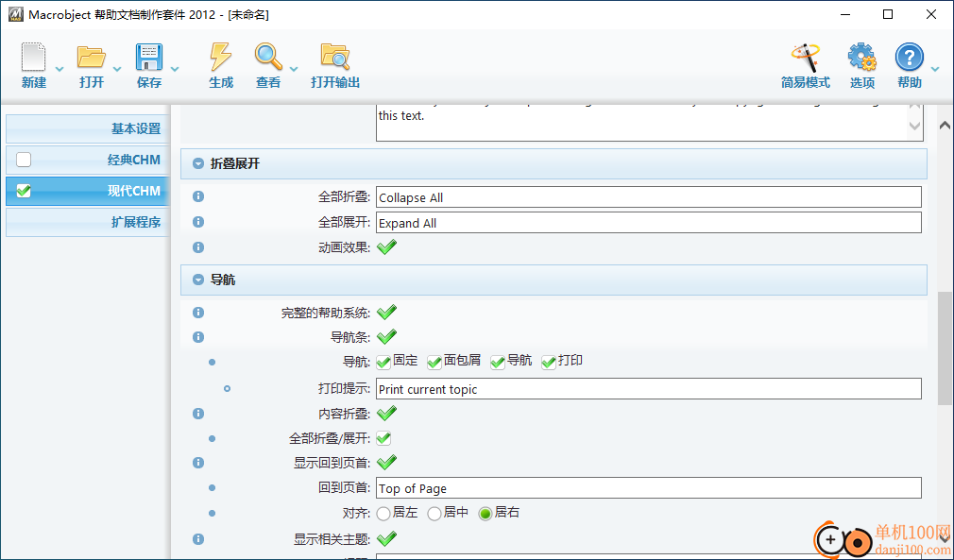Click info icon beside 全部折叠
Image resolution: width=954 pixels, height=560 pixels.
click(x=198, y=196)
